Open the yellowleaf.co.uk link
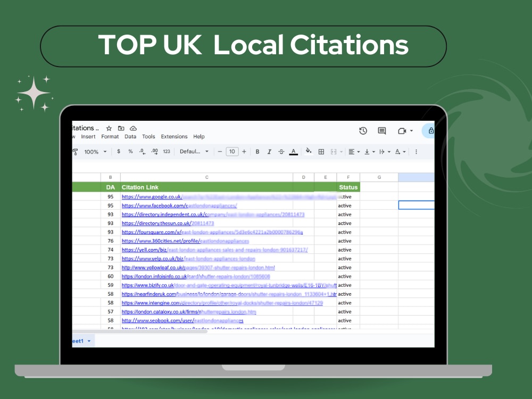Image resolution: width=532 pixels, height=399 pixels. (198, 268)
